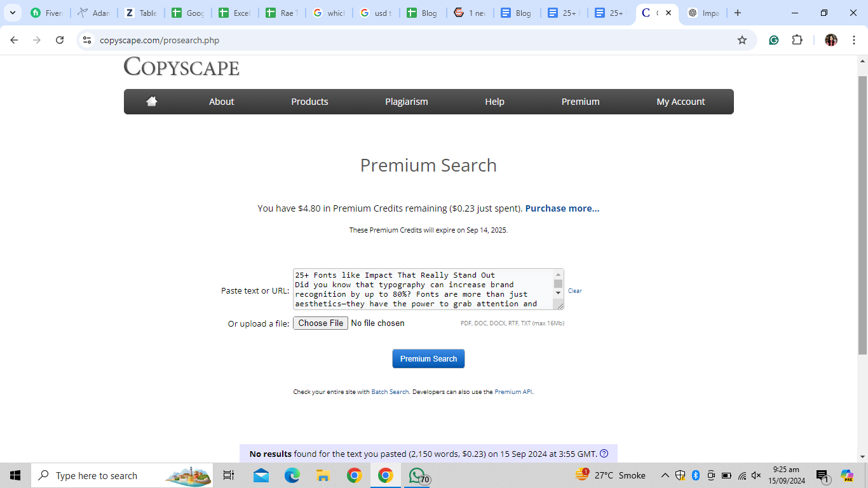Viewport: 868px width, 488px height.
Task: Switch to the 'usd t' Google tab
Action: 376,13
